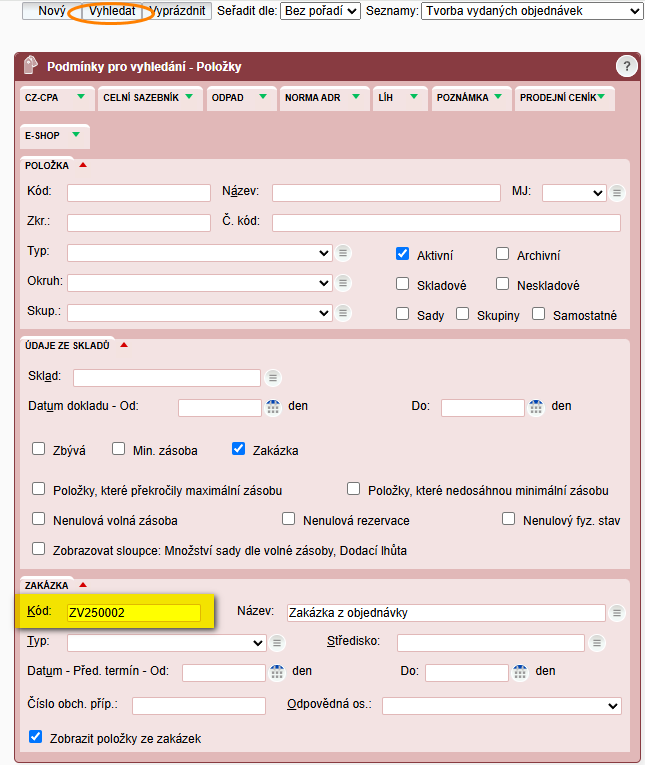The width and height of the screenshot is (645, 765).
Task: Expand the Odpovědná os. dropdown
Action: [501, 706]
